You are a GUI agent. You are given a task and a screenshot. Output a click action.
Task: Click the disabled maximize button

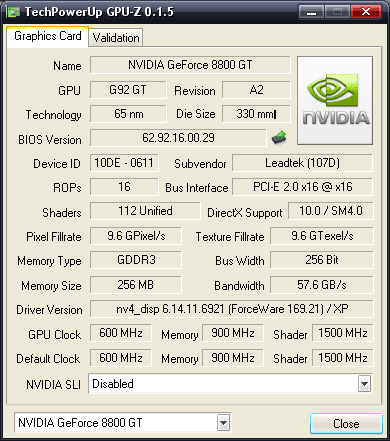click(337, 12)
